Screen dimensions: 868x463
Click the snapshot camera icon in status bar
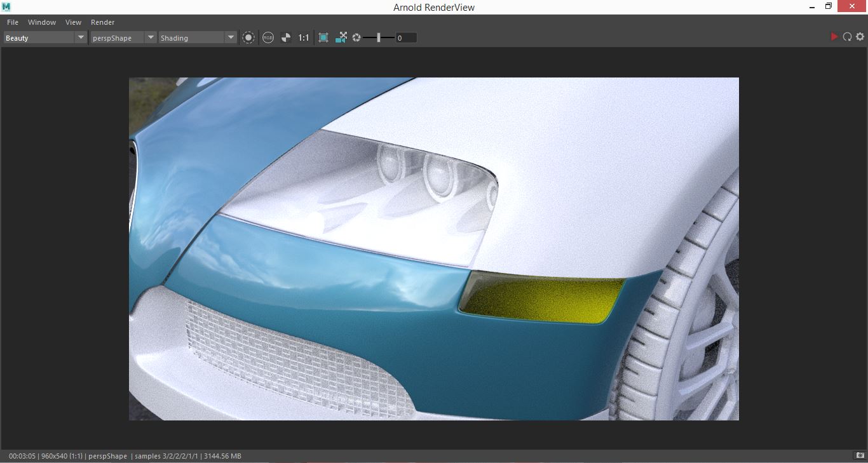(859, 455)
